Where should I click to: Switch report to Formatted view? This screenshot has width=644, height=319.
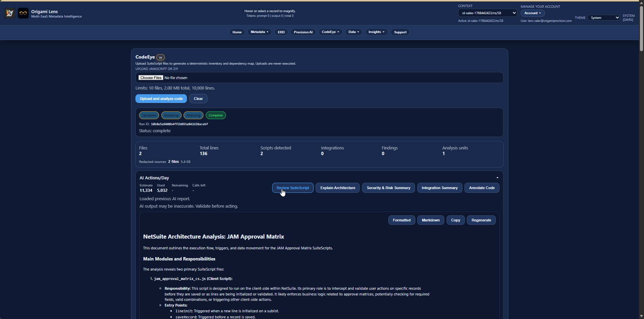pyautogui.click(x=401, y=220)
